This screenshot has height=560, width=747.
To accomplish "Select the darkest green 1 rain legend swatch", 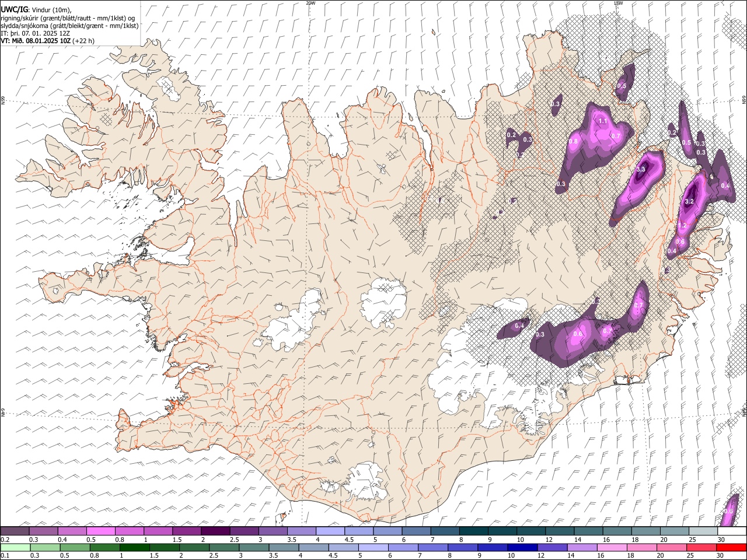I will pos(134,547).
